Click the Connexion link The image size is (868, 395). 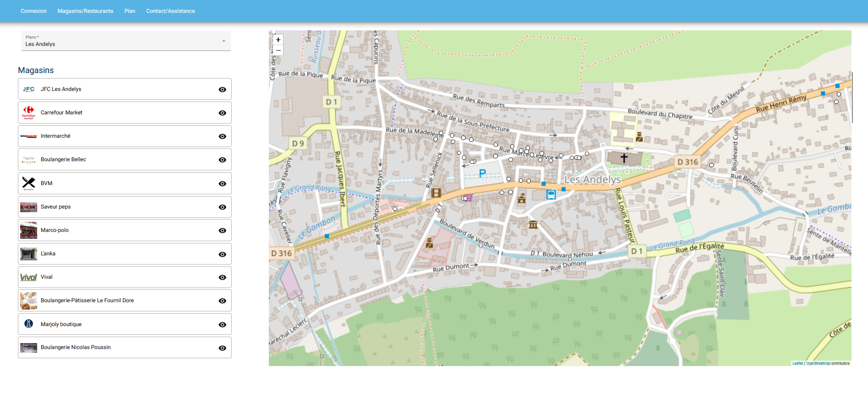[x=33, y=11]
